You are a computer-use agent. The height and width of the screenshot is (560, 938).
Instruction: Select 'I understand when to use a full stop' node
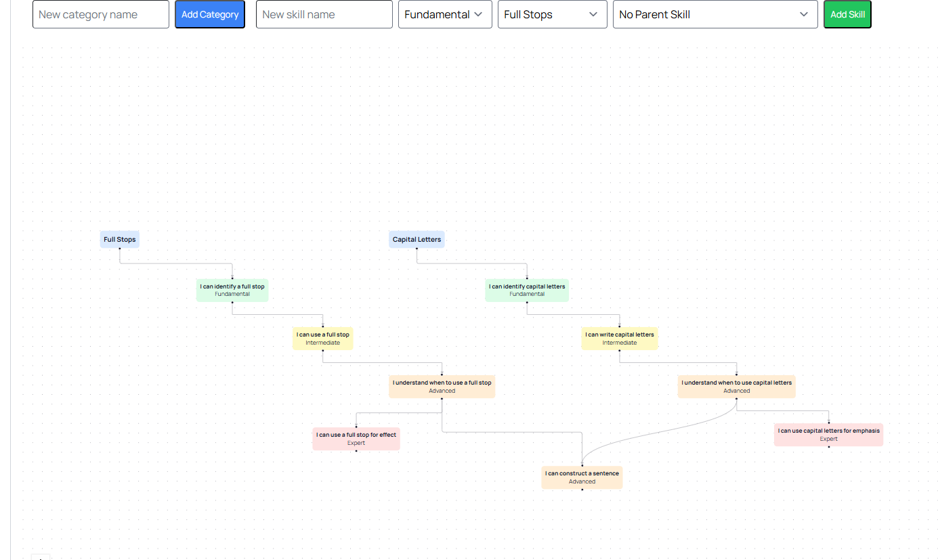pos(442,387)
